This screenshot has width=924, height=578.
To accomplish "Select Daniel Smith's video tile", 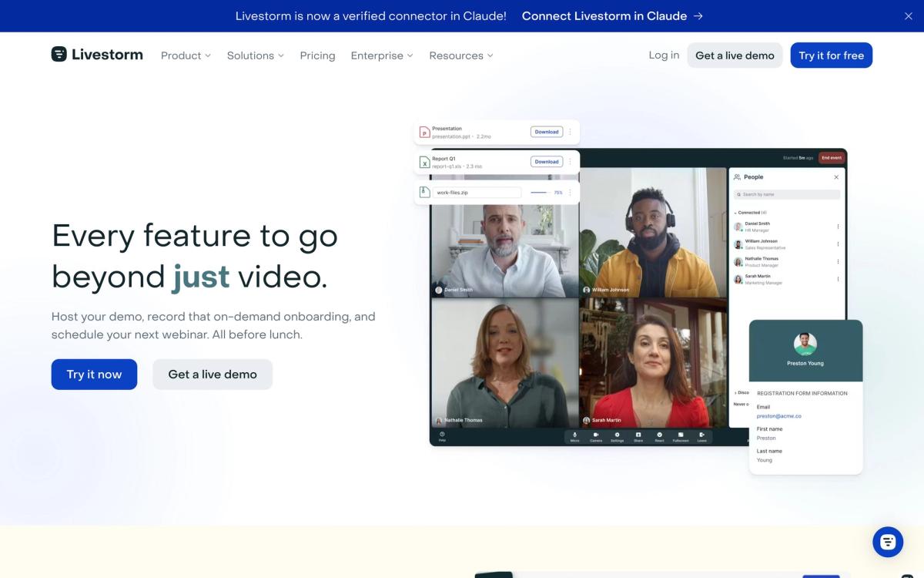I will 504,232.
